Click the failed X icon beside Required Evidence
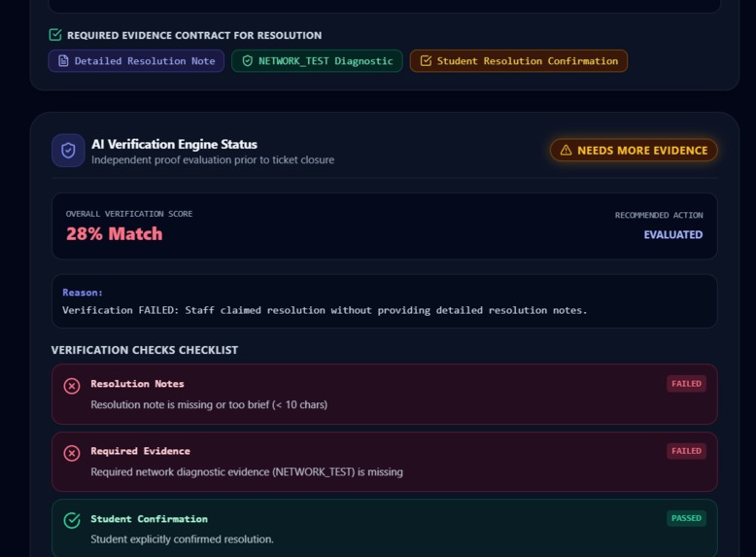This screenshot has width=756, height=557. click(72, 453)
